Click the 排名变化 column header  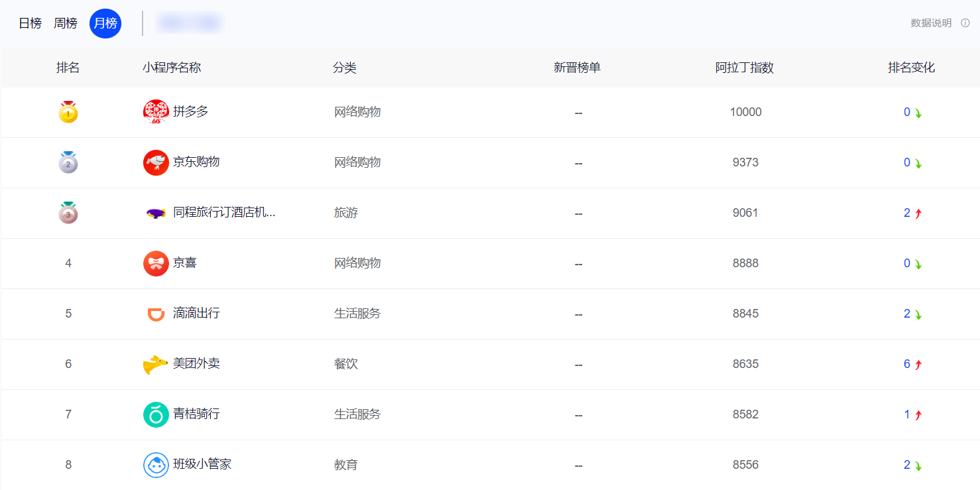pyautogui.click(x=912, y=68)
